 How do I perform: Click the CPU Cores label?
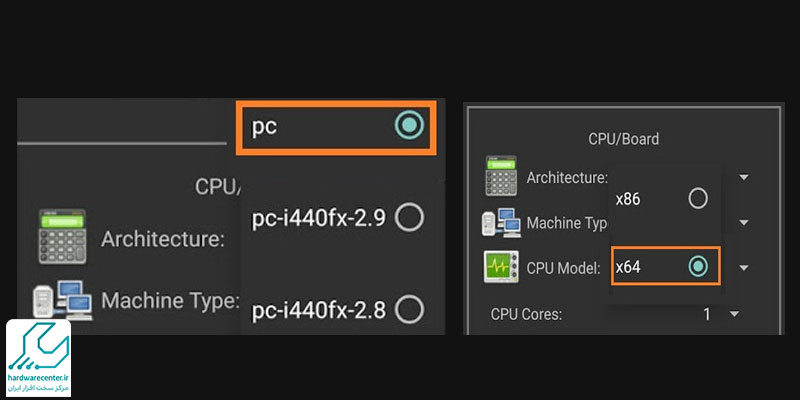pyautogui.click(x=526, y=314)
